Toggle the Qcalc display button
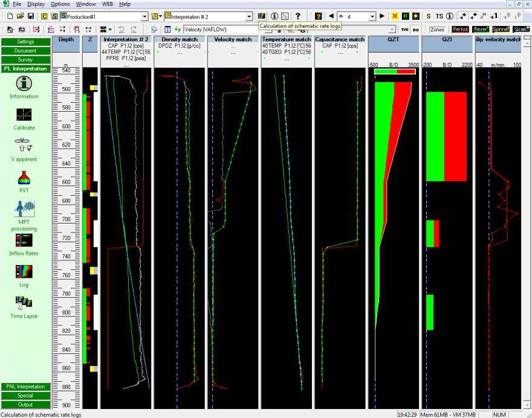The height and width of the screenshot is (418, 532). tap(521, 30)
